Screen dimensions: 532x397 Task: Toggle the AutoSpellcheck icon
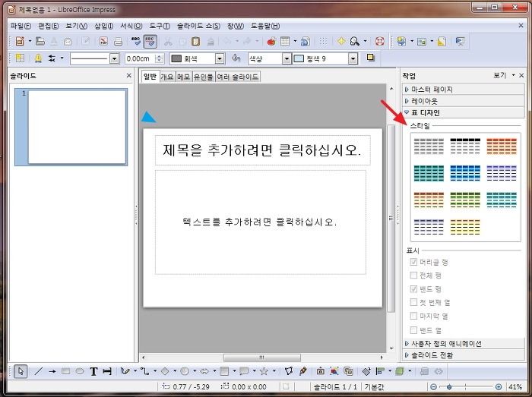[150, 41]
